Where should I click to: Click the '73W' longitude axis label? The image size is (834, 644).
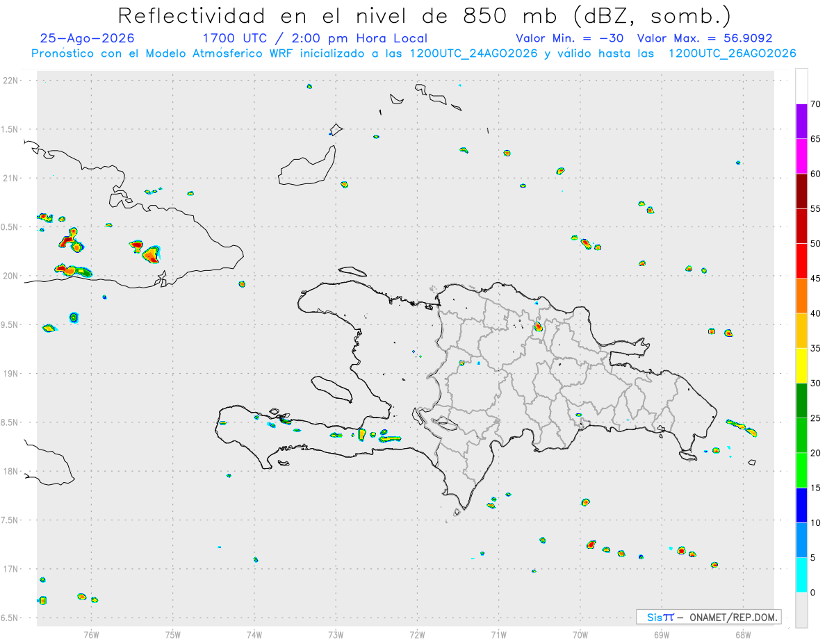tap(336, 634)
